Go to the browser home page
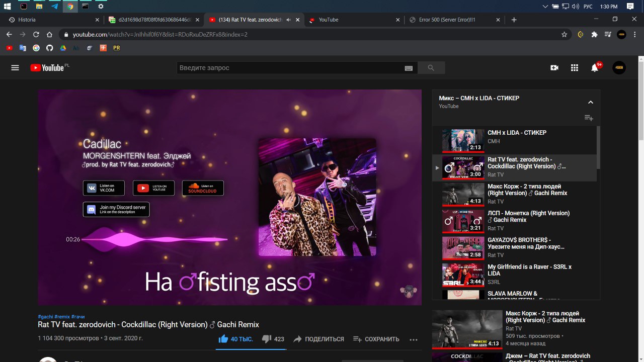 [x=49, y=35]
